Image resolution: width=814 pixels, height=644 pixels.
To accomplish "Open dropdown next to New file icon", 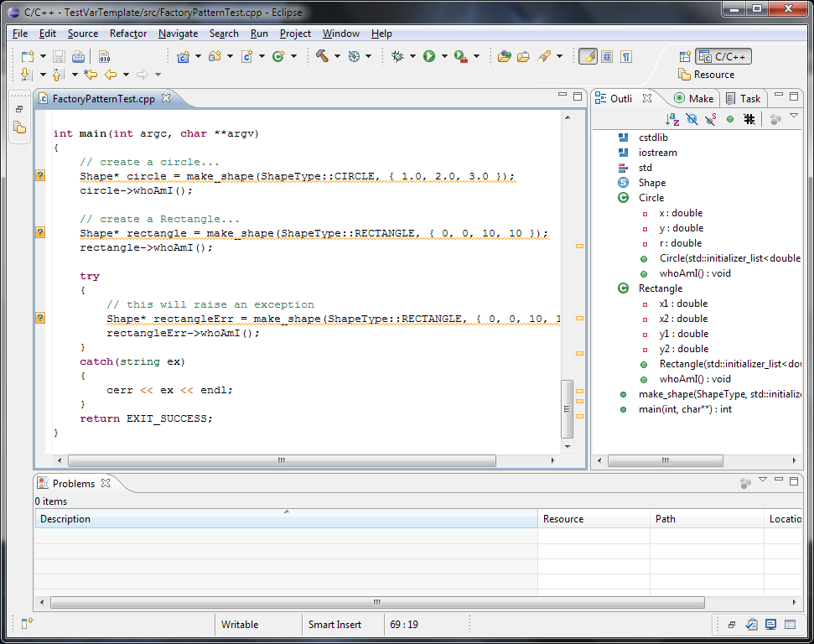I will 43,56.
